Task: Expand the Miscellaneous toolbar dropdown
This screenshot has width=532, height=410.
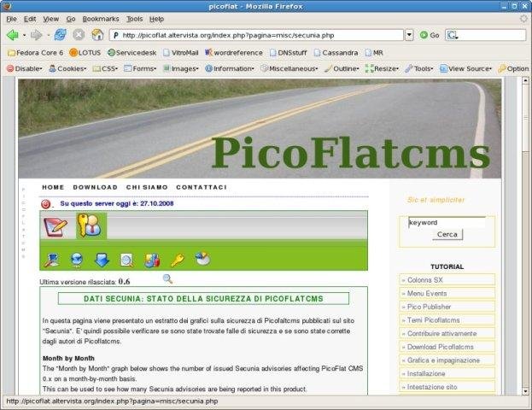Action: (x=289, y=68)
